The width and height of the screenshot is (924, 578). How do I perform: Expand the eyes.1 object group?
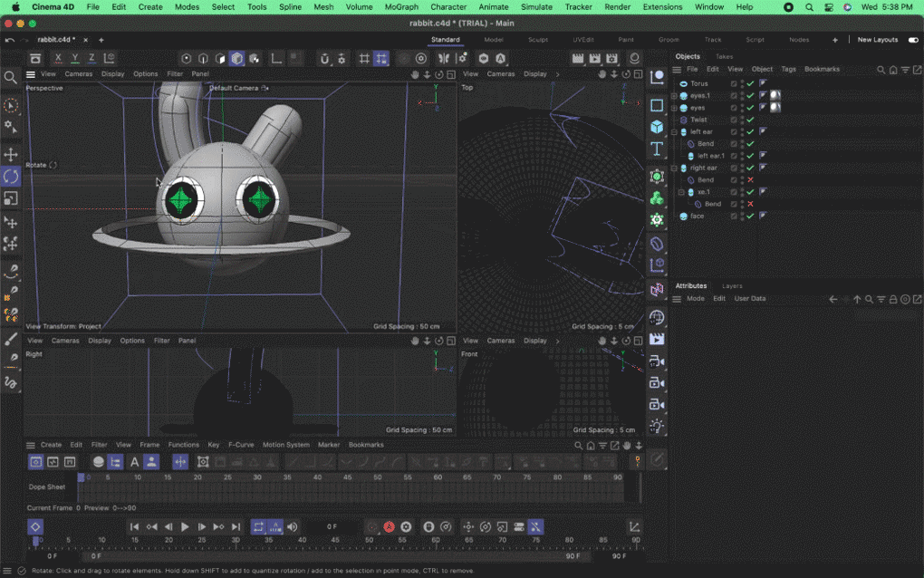tap(674, 95)
